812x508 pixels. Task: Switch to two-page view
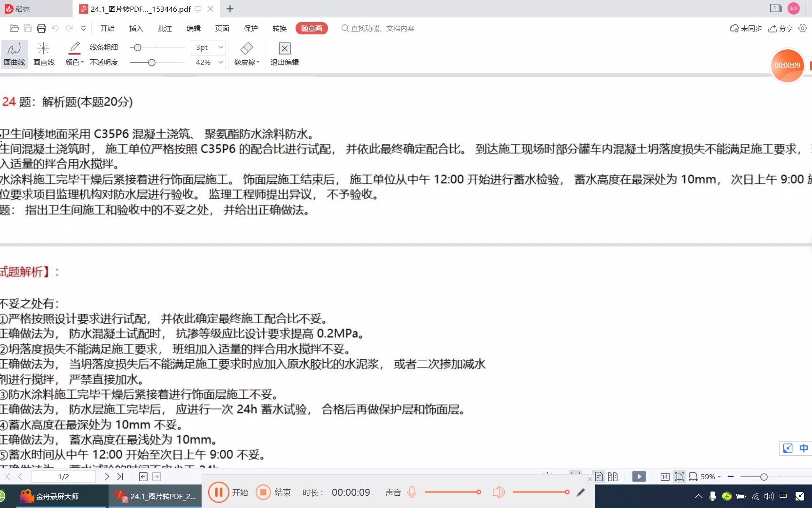(613, 476)
